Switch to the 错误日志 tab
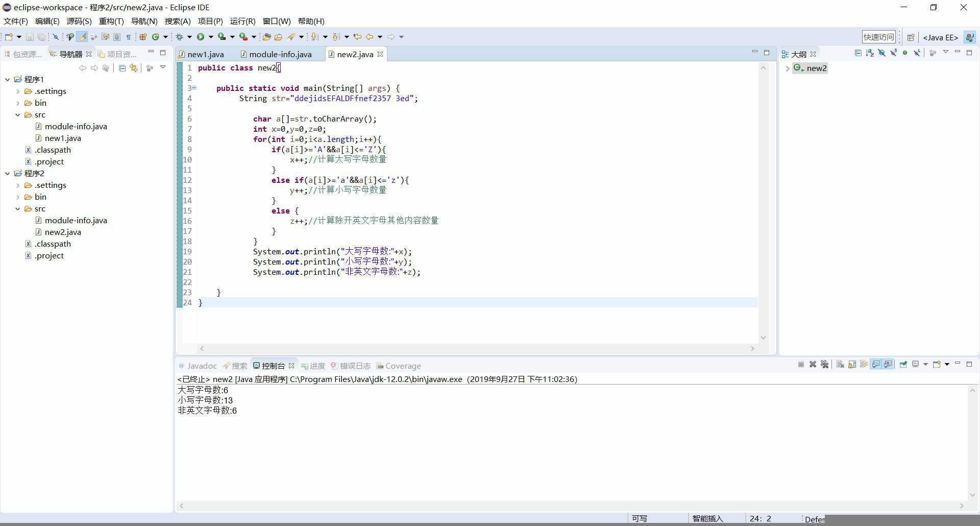 [x=351, y=366]
